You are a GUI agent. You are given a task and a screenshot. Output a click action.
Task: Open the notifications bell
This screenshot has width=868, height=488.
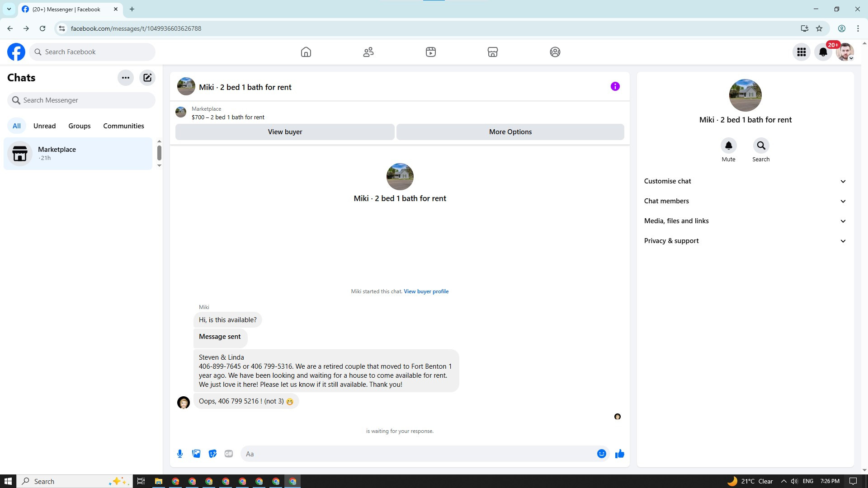(823, 52)
